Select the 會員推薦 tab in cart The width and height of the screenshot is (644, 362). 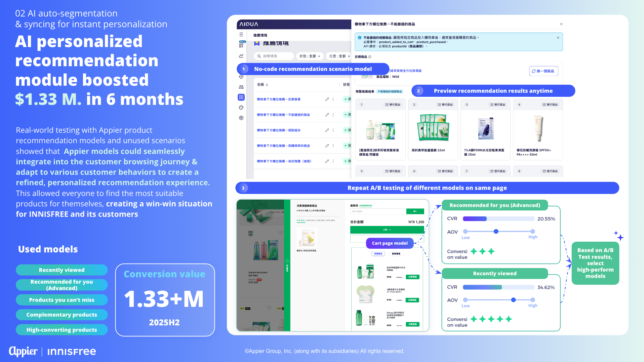[396, 254]
